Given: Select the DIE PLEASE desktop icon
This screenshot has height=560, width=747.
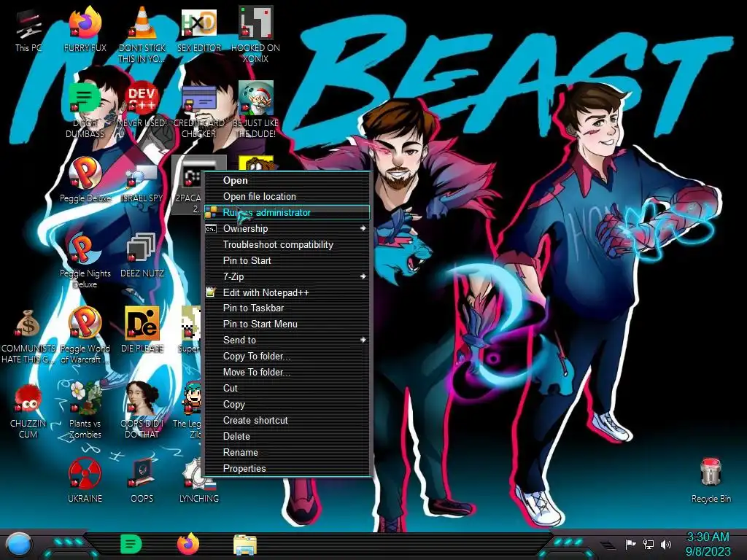Looking at the screenshot, I should pyautogui.click(x=142, y=330).
